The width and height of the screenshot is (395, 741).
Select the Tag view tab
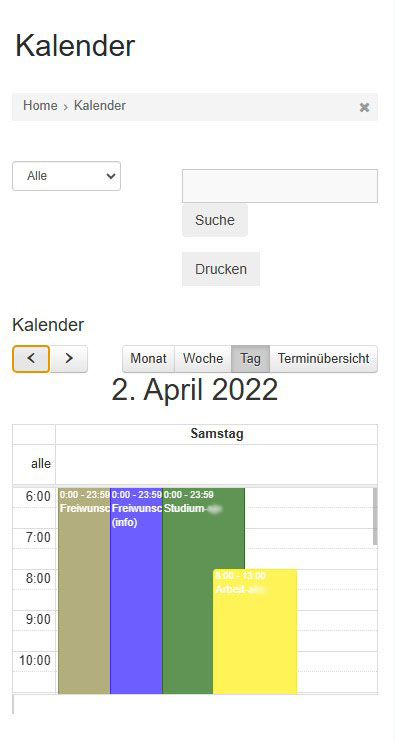click(x=250, y=359)
